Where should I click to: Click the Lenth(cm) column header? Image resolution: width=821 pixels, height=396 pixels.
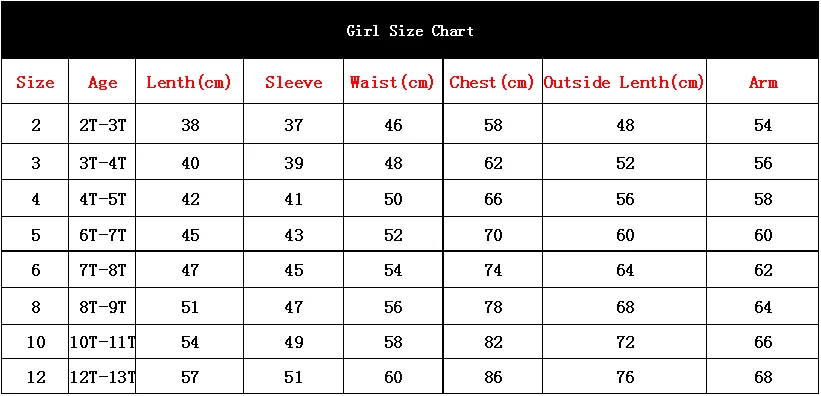click(188, 83)
